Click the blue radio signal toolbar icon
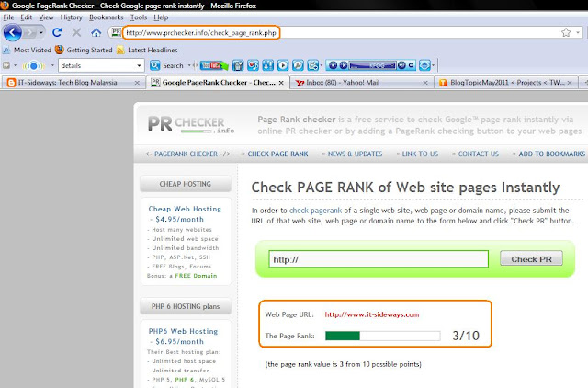Image resolution: width=588 pixels, height=388 pixels. tap(33, 65)
